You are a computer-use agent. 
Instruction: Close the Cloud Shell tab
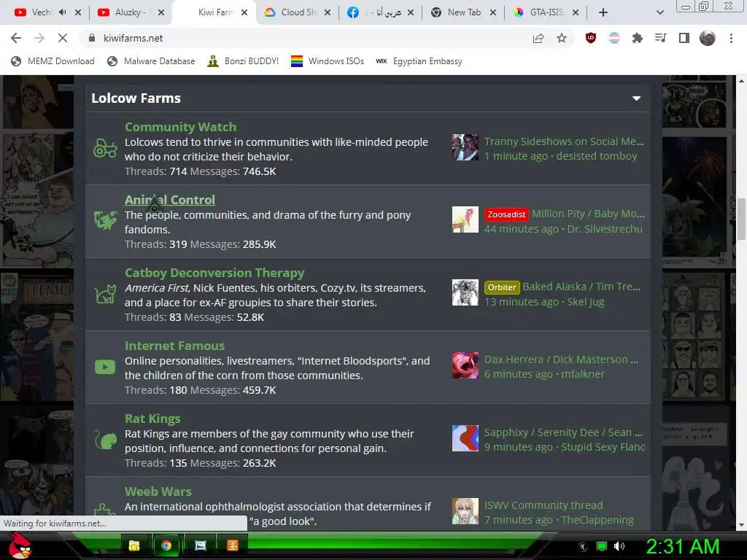click(x=328, y=12)
